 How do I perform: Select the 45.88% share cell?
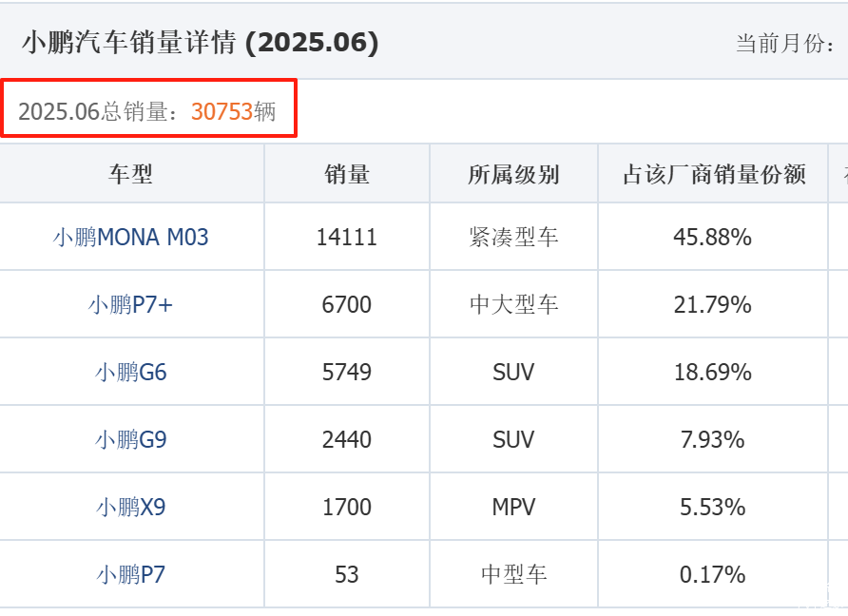712,237
